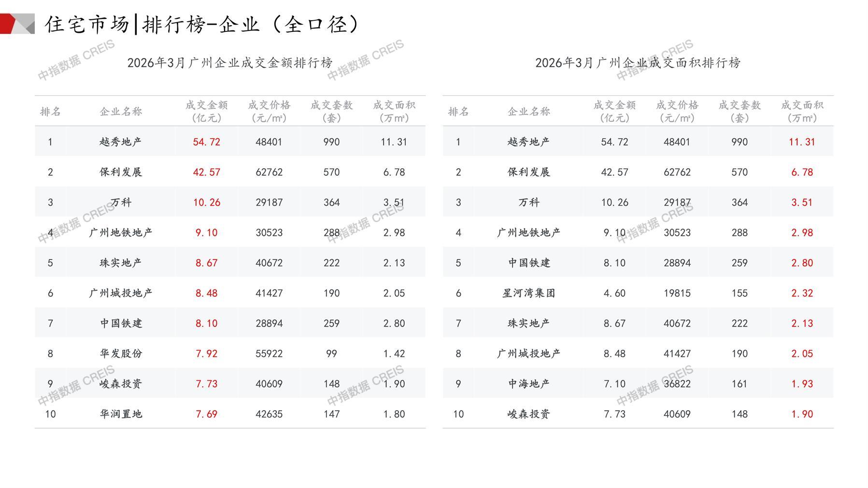Select 排名 header in the left table
The width and height of the screenshot is (868, 488).
pos(50,112)
